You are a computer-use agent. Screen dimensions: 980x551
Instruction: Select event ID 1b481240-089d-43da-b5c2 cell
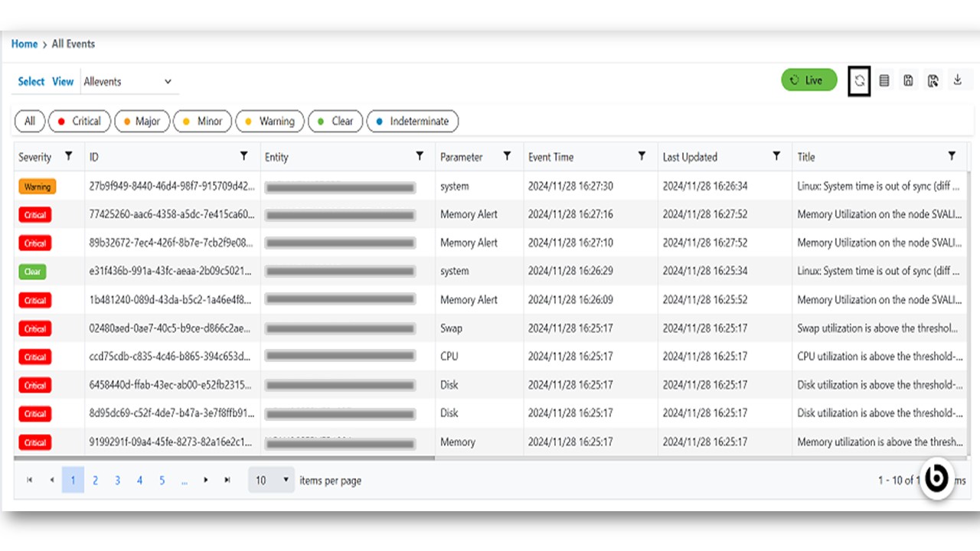pyautogui.click(x=172, y=300)
